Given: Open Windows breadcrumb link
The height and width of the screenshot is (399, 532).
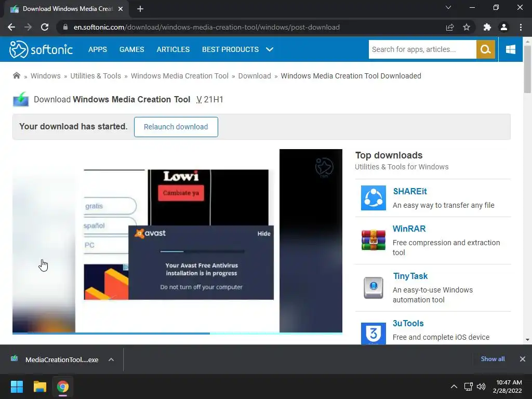Looking at the screenshot, I should tap(46, 76).
